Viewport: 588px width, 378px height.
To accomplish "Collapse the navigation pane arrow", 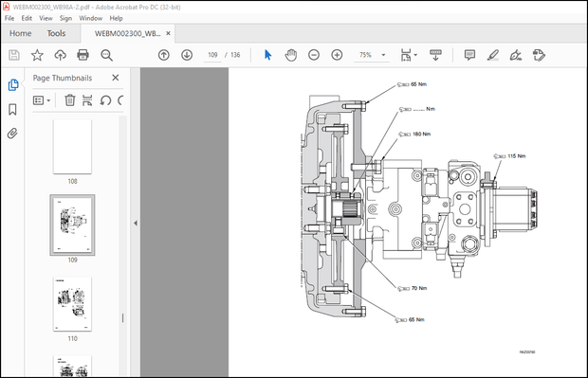I will pos(136,224).
